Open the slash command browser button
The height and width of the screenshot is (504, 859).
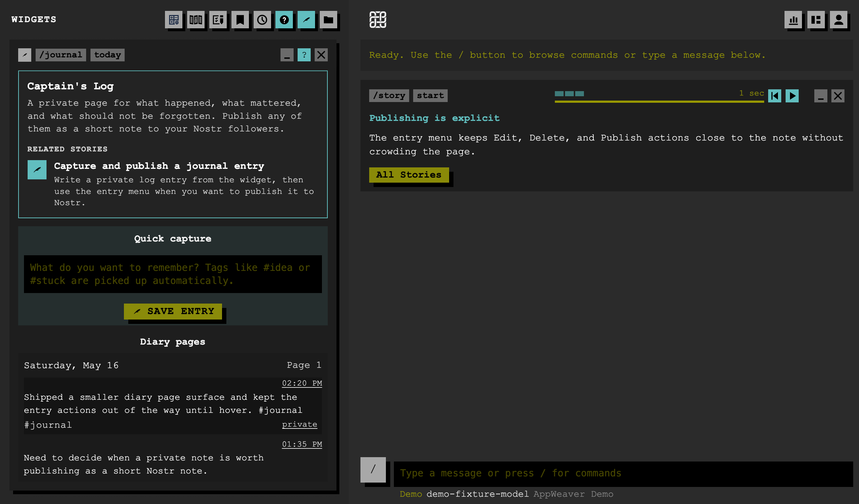point(373,470)
